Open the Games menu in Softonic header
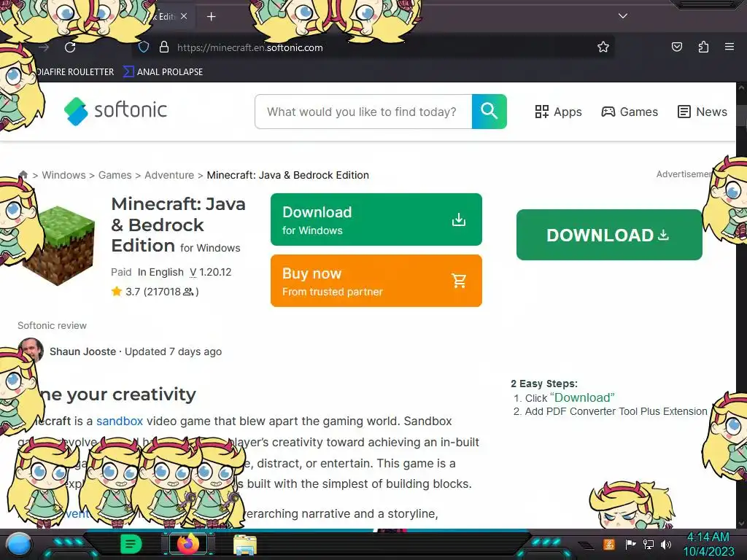 (630, 112)
